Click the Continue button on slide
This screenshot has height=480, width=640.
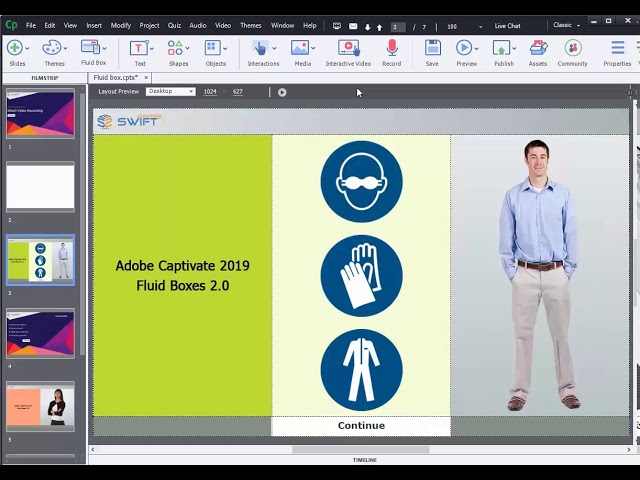(x=361, y=426)
